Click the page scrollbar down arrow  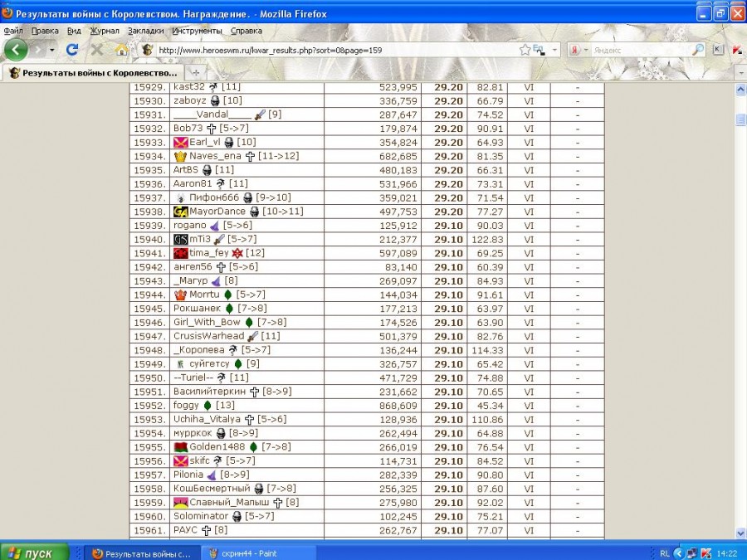(x=741, y=533)
